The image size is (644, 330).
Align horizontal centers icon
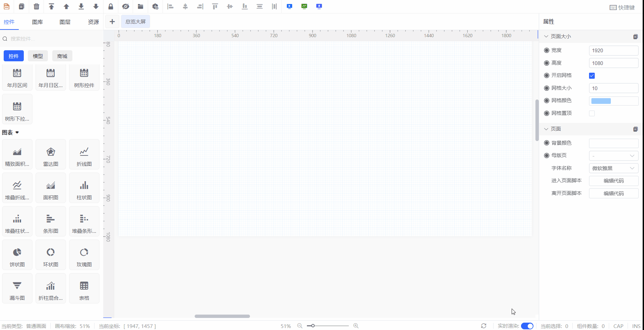coord(185,6)
